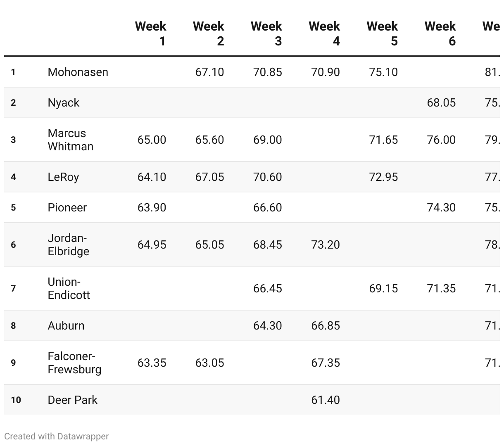Click the Falconer-Frewsburg team name
504x446 pixels.
click(74, 363)
